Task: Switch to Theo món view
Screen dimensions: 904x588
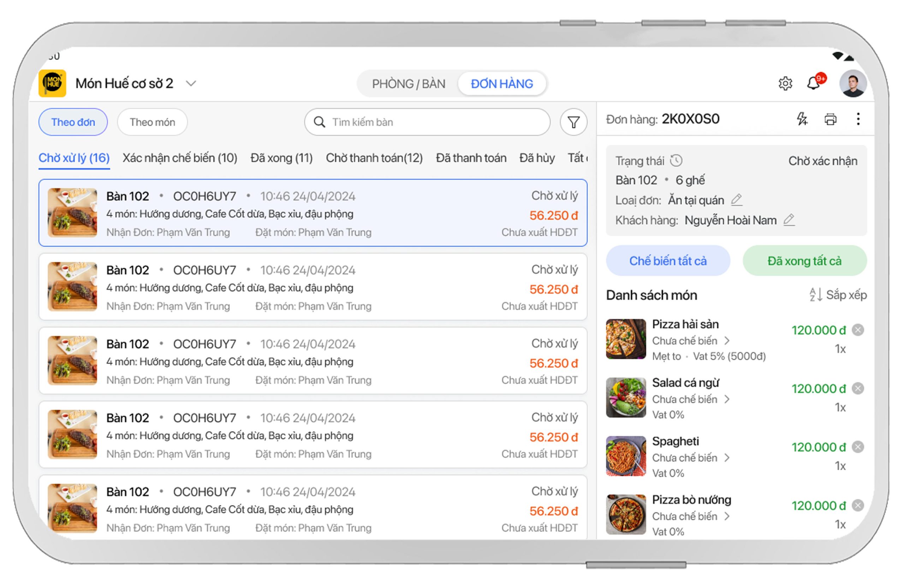Action: tap(152, 122)
